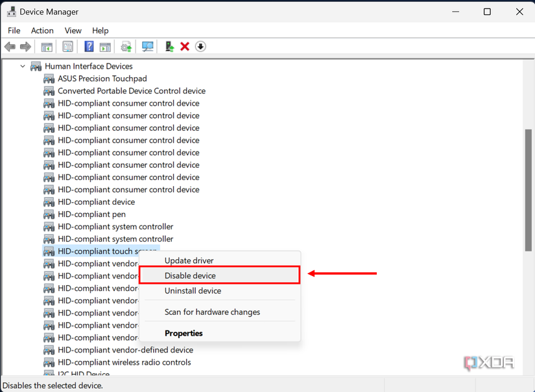
Task: Click icon of HID-compliant vendor-defined device row
Action: tap(49, 350)
